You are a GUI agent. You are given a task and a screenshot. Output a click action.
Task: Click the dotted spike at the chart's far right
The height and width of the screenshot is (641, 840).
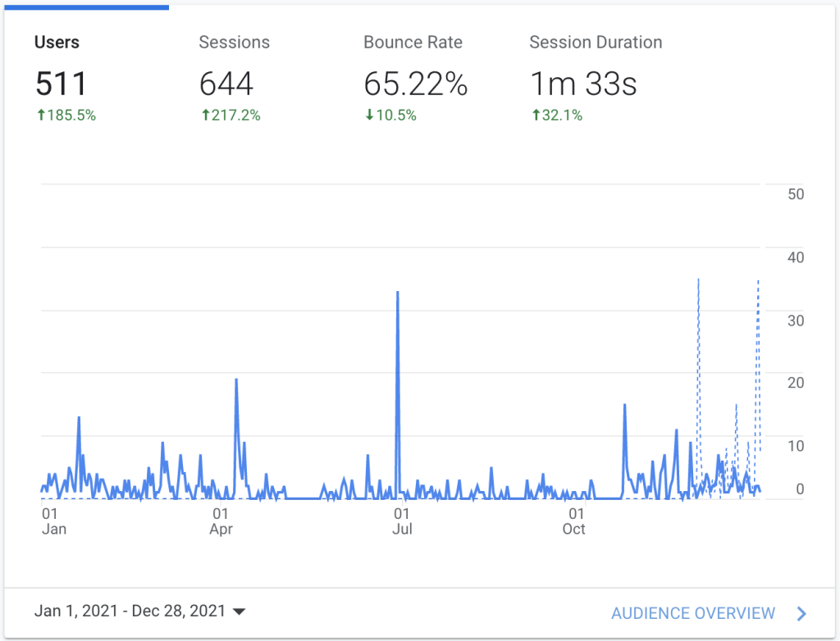758,281
